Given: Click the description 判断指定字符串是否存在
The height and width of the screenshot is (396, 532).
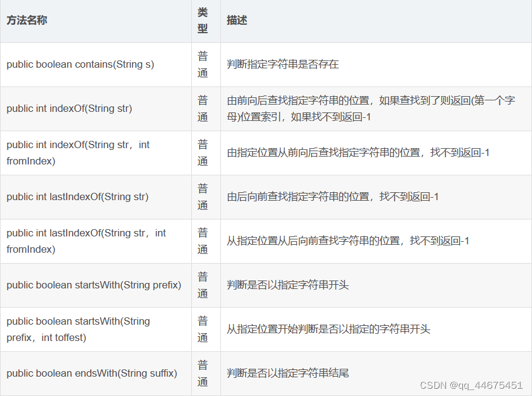Looking at the screenshot, I should [283, 65].
